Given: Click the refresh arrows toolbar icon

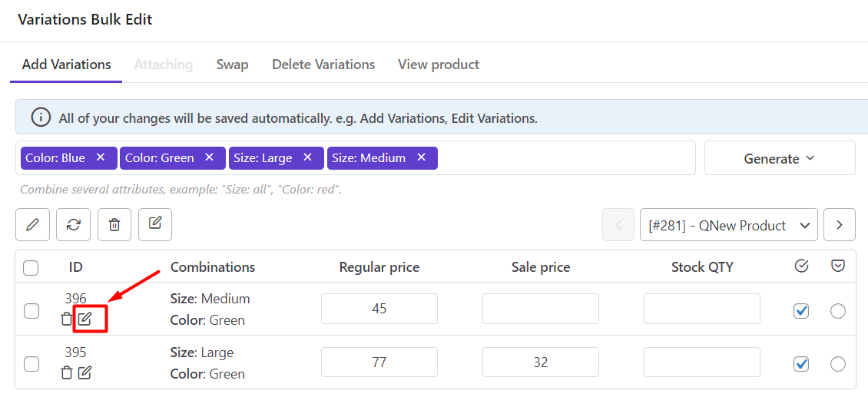Looking at the screenshot, I should pyautogui.click(x=73, y=225).
